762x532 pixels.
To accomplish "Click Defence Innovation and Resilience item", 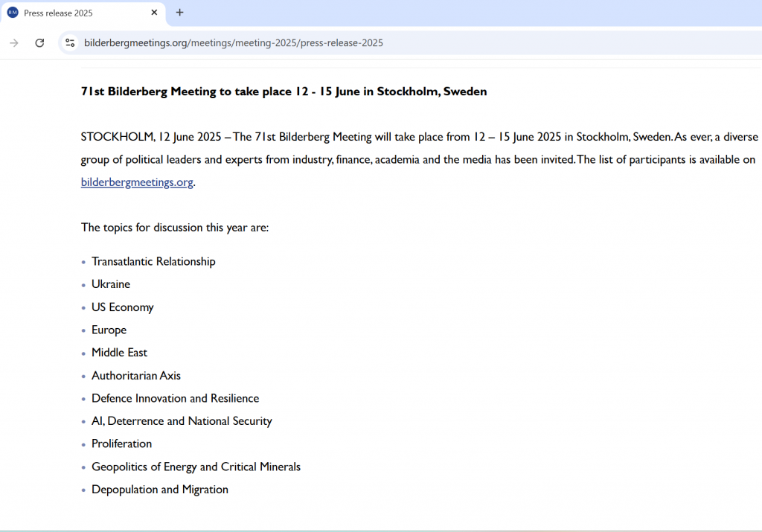I will 176,398.
